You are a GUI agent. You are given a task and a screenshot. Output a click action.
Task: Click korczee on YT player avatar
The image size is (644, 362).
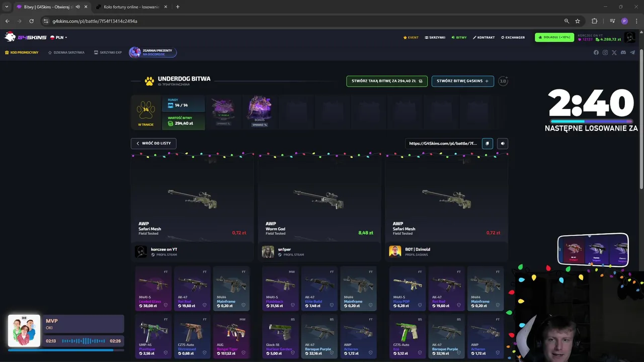pyautogui.click(x=141, y=251)
